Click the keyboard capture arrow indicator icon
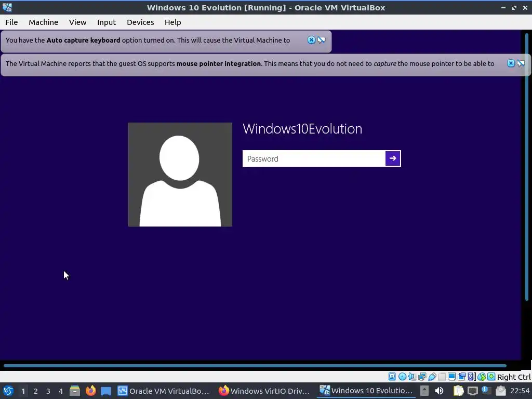 click(491, 377)
